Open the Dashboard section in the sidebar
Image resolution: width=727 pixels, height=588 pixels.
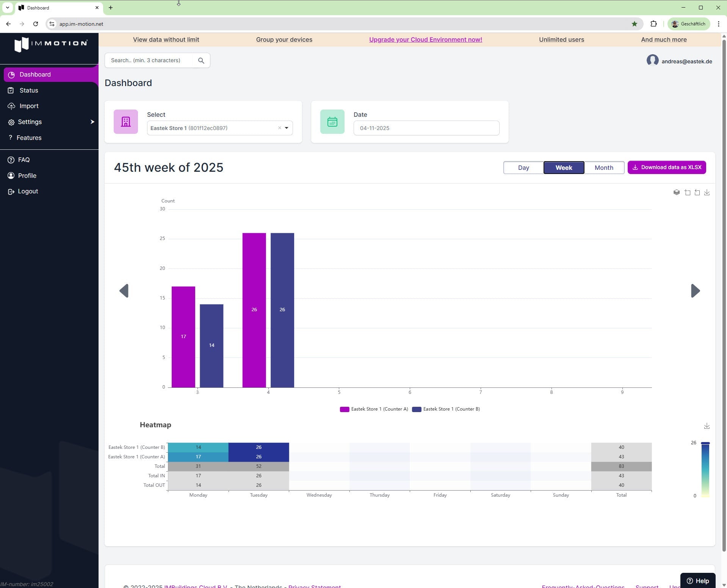35,74
